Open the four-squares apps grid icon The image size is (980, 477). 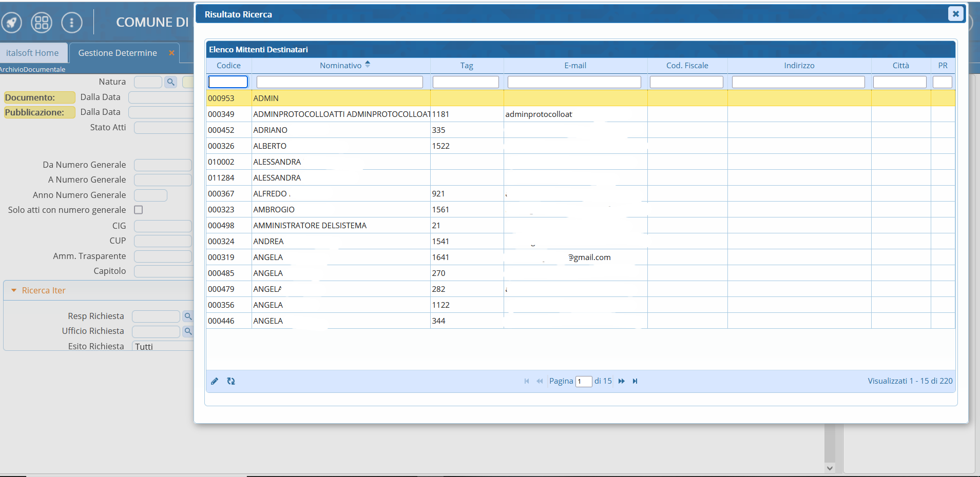pyautogui.click(x=42, y=22)
